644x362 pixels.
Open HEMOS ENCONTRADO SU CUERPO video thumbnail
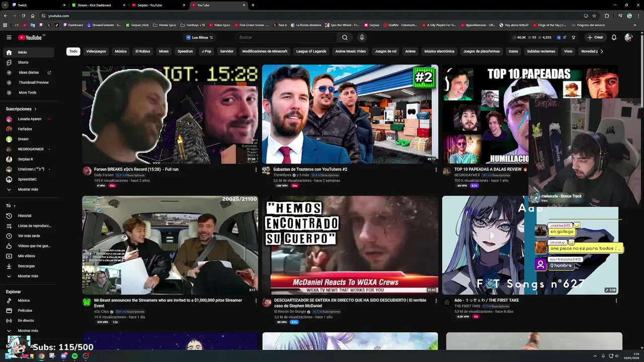[x=350, y=245]
